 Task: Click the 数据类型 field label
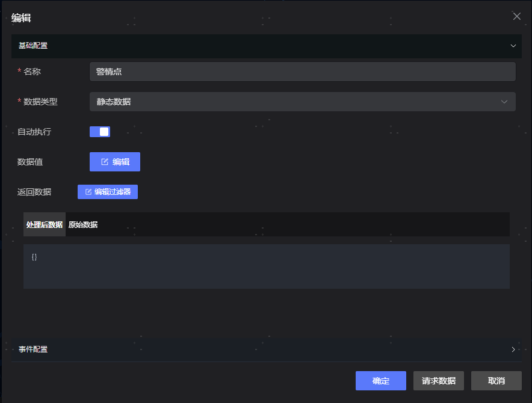click(x=40, y=102)
